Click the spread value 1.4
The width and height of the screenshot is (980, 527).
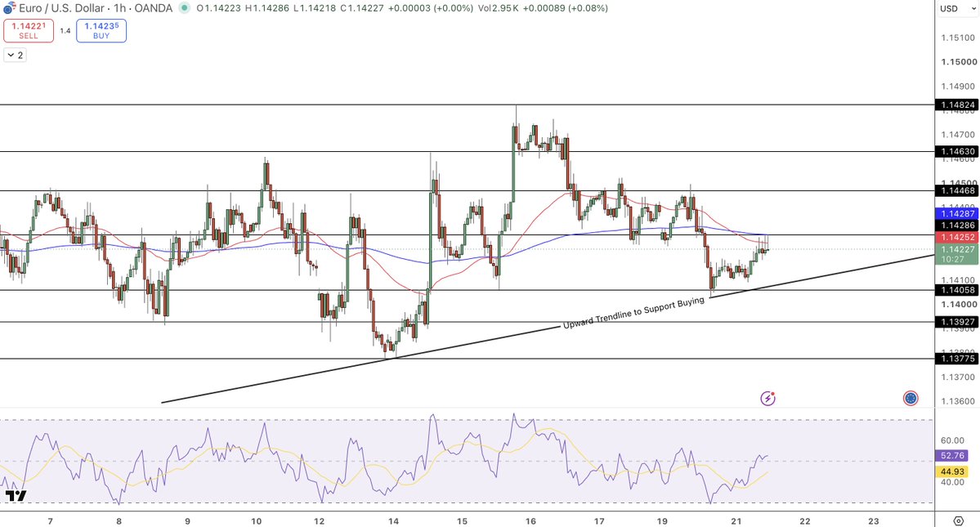click(65, 30)
